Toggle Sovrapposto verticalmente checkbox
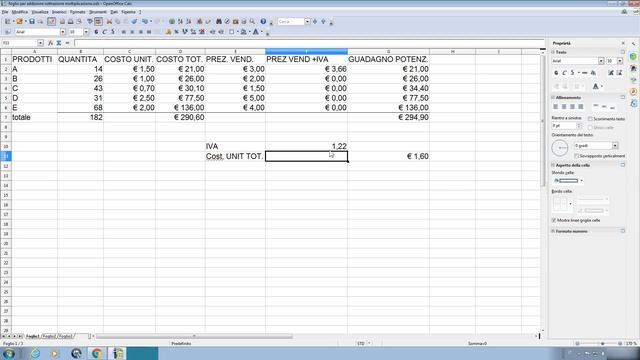This screenshot has width=640, height=360. 576,156
